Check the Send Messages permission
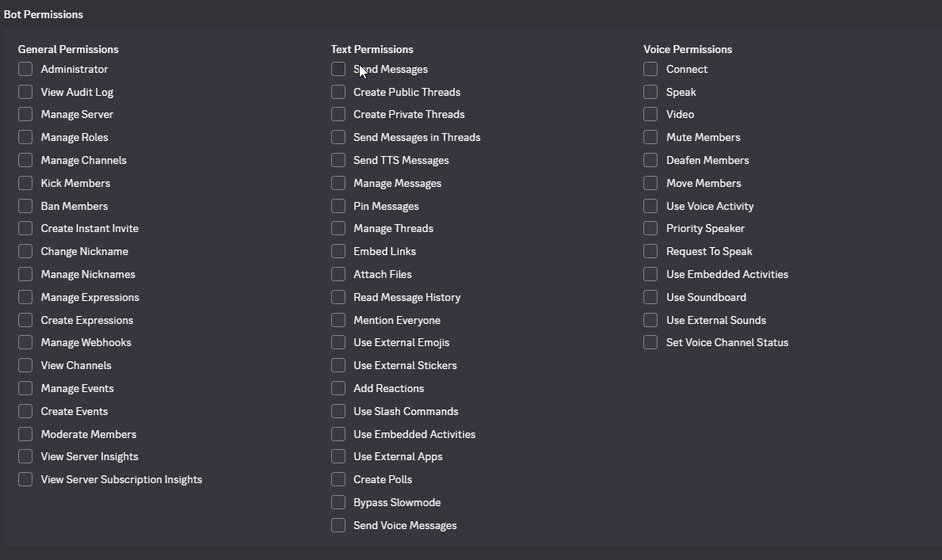Viewport: 942px width, 560px height. pyautogui.click(x=338, y=70)
